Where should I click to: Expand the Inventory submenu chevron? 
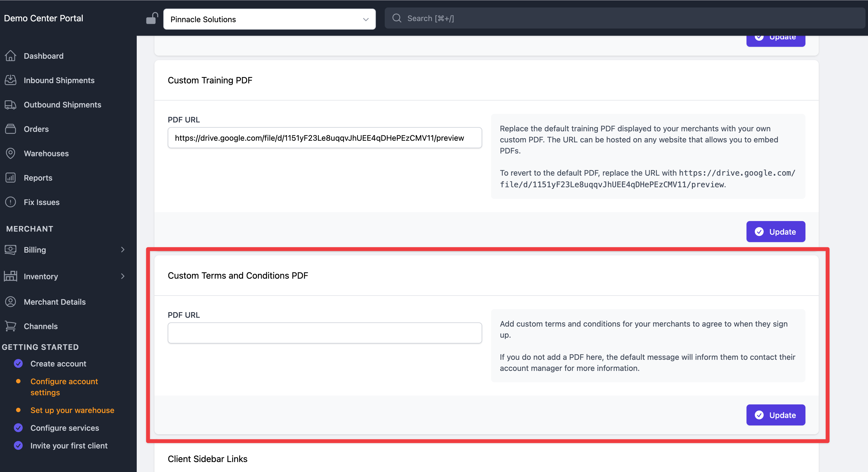click(x=123, y=276)
